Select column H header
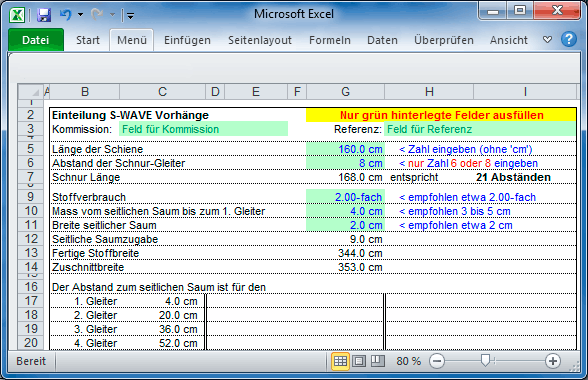Image resolution: width=588 pixels, height=380 pixels. click(x=429, y=92)
